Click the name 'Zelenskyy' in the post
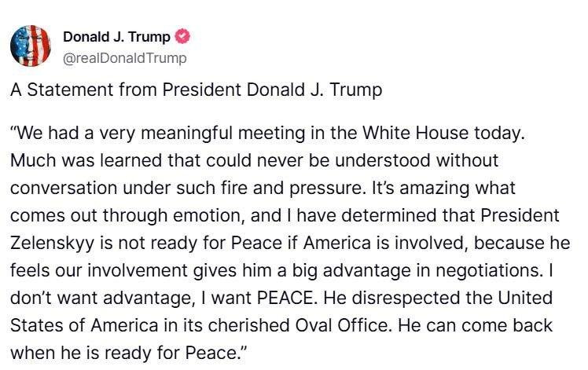588x370 pixels. tap(45, 244)
